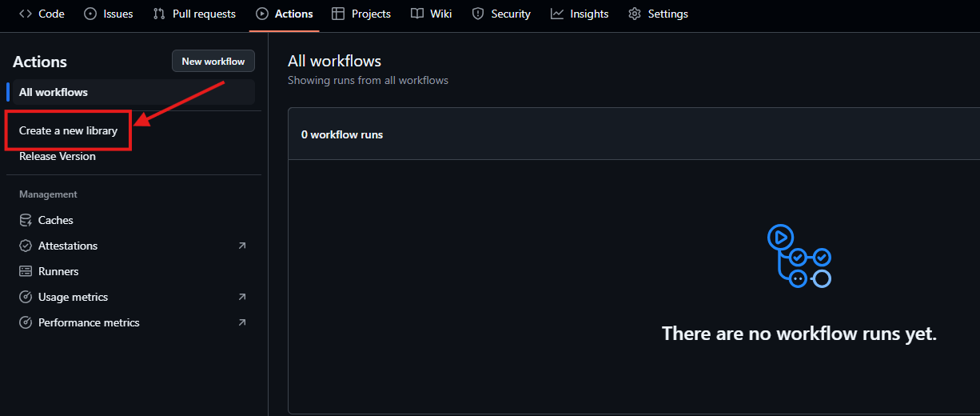Click the New workflow button
Image resolution: width=980 pixels, height=416 pixels.
[213, 62]
